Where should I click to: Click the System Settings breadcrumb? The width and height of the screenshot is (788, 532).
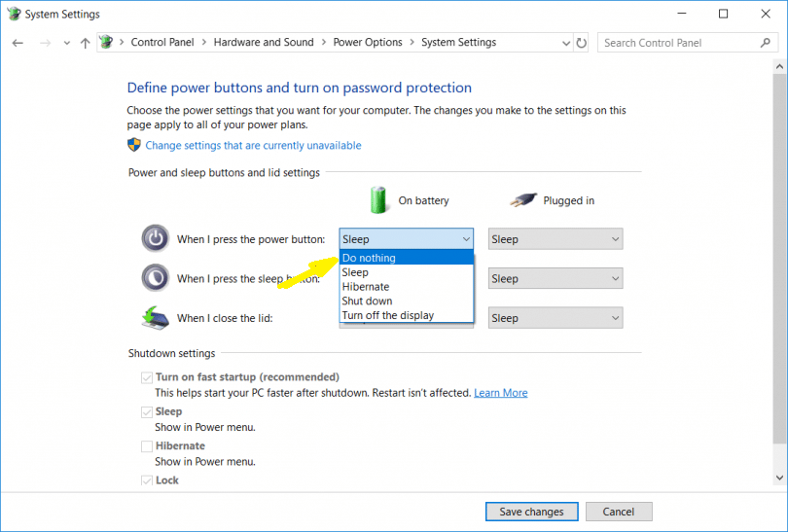click(x=459, y=42)
